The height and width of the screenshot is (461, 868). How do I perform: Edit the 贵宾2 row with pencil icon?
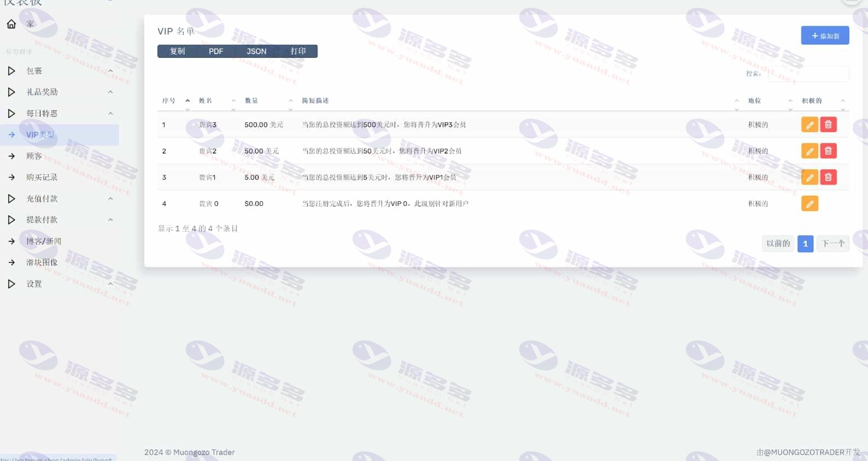[x=810, y=151]
